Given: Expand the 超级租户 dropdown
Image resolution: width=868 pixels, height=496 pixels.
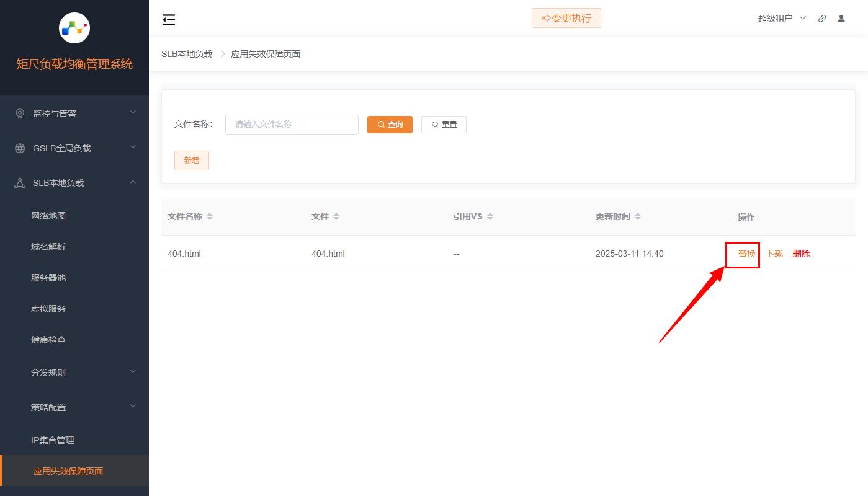Looking at the screenshot, I should [x=781, y=18].
